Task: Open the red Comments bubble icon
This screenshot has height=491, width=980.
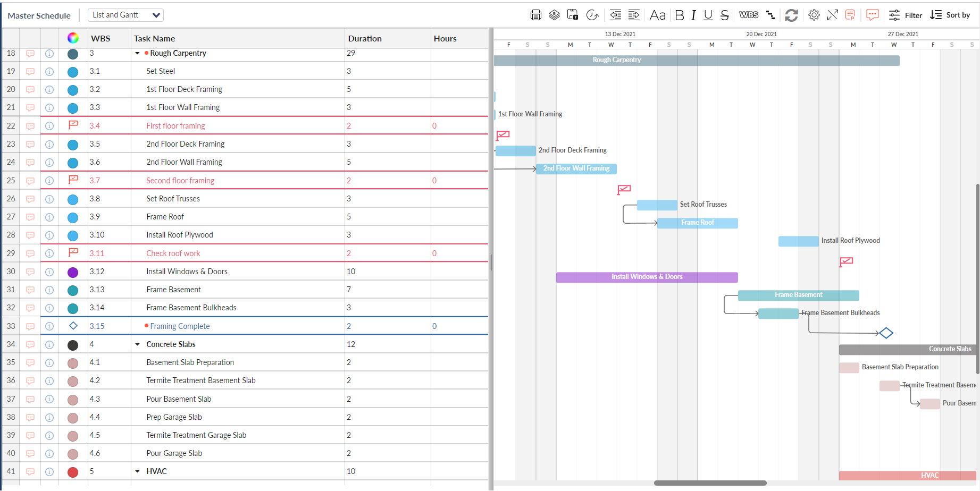Action: coord(872,15)
